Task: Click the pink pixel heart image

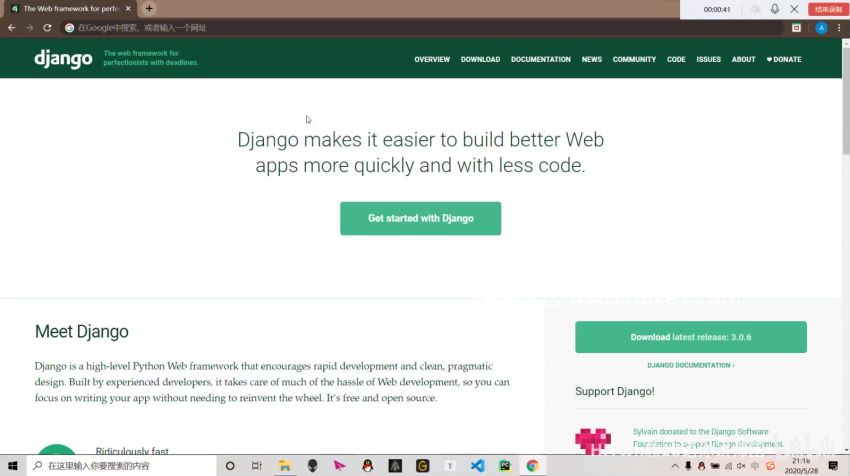Action: [593, 440]
